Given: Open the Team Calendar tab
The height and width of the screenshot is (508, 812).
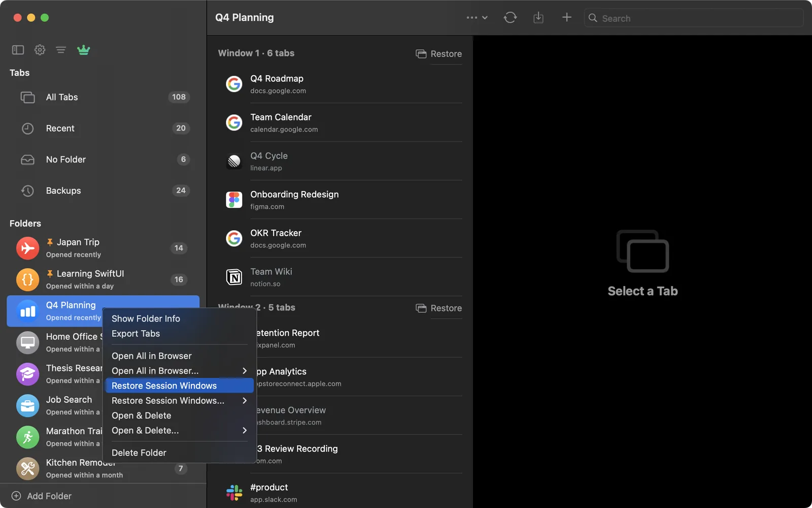Looking at the screenshot, I should [341, 122].
